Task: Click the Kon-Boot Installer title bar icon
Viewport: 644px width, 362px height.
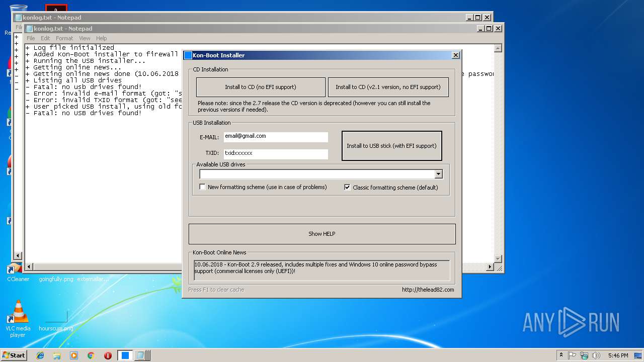Action: coord(188,55)
